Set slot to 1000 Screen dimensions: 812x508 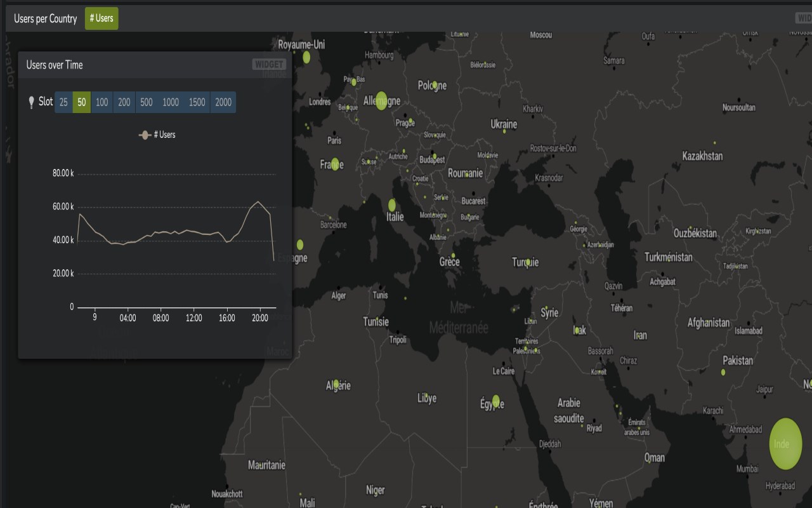click(171, 102)
